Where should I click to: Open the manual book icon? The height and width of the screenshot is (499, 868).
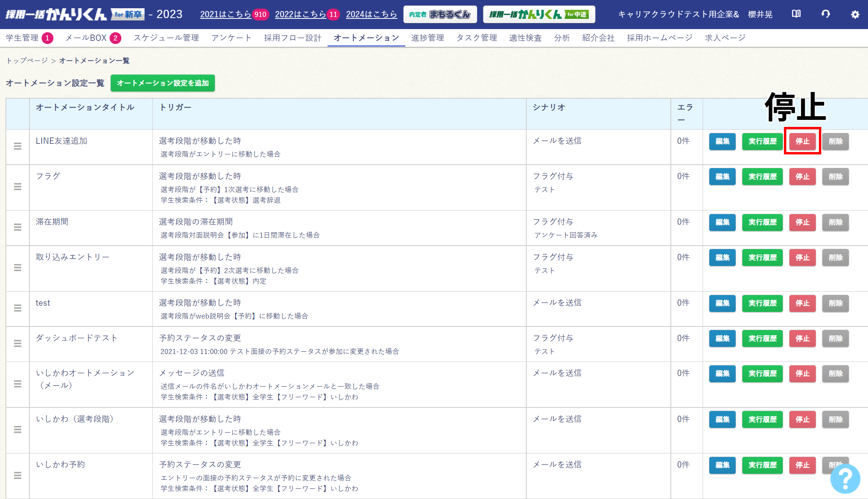[796, 14]
